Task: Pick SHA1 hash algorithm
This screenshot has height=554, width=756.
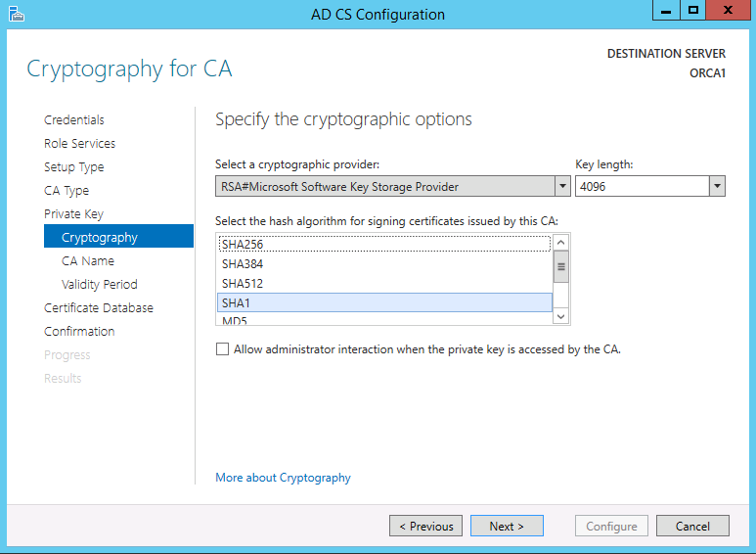Action: 383,303
